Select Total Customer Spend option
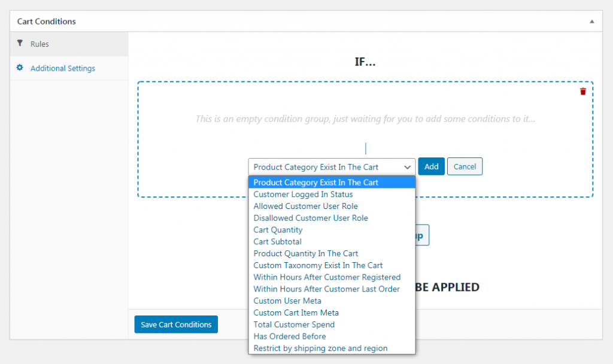This screenshot has width=613, height=364. click(x=332, y=324)
